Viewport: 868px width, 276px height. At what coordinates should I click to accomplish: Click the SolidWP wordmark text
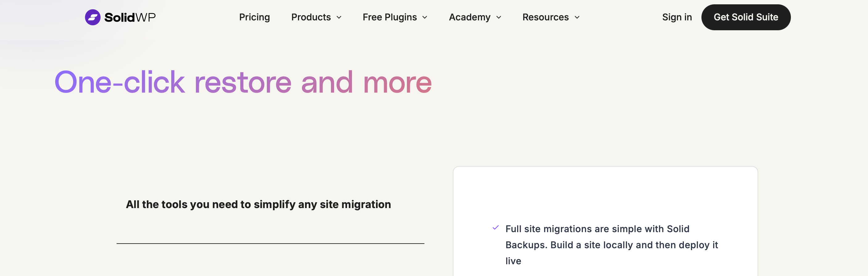point(130,17)
